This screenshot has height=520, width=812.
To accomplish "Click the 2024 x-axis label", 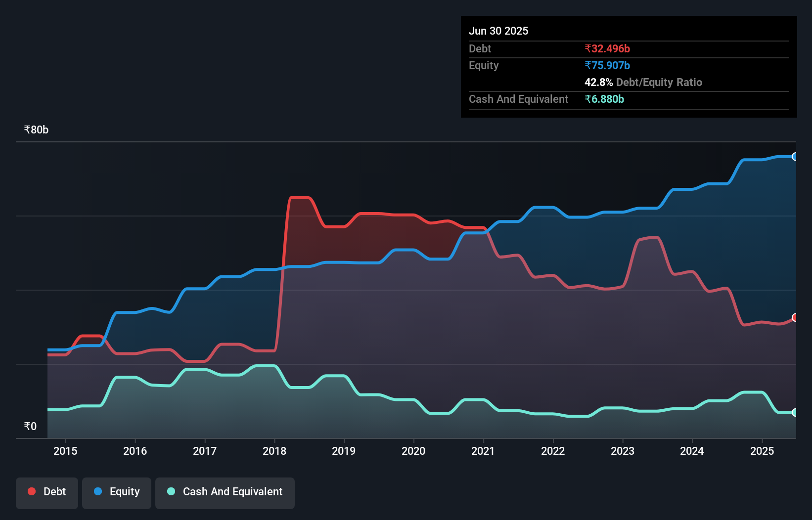I will click(x=692, y=451).
